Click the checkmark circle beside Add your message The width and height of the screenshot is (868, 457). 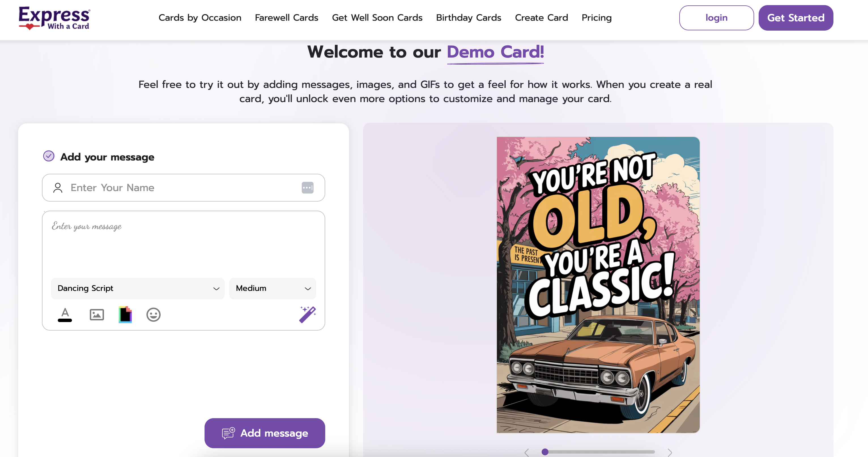pos(49,156)
